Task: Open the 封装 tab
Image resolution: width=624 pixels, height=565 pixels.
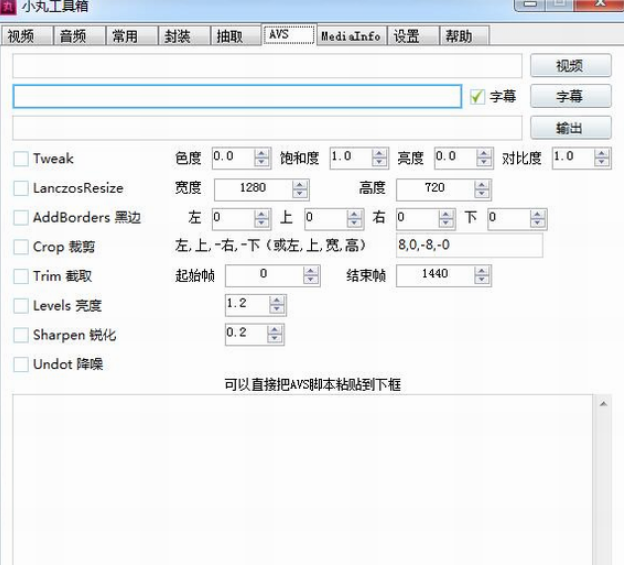Action: point(176,36)
